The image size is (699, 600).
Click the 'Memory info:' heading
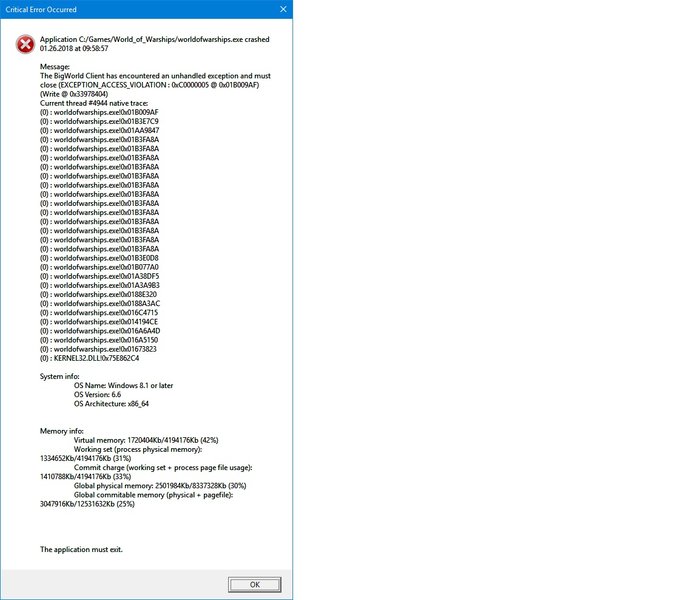pos(62,431)
